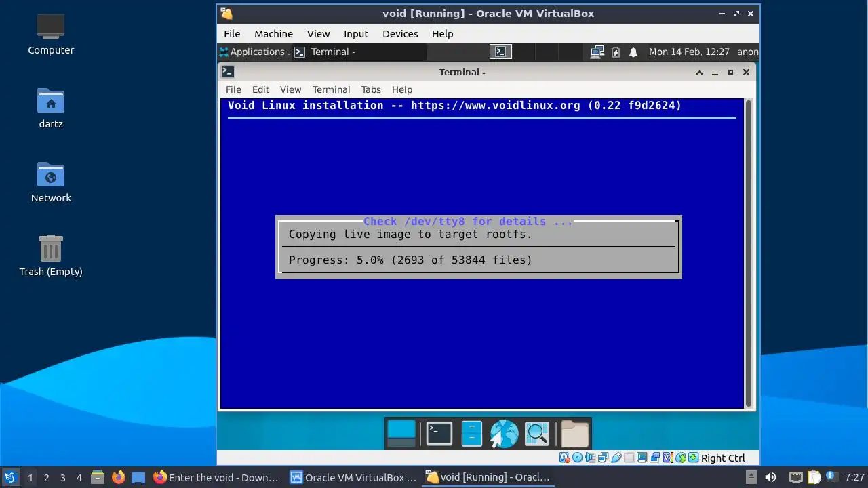Click the host taskbar show desktop icon
This screenshot has width=868, height=488.
pos(138,478)
